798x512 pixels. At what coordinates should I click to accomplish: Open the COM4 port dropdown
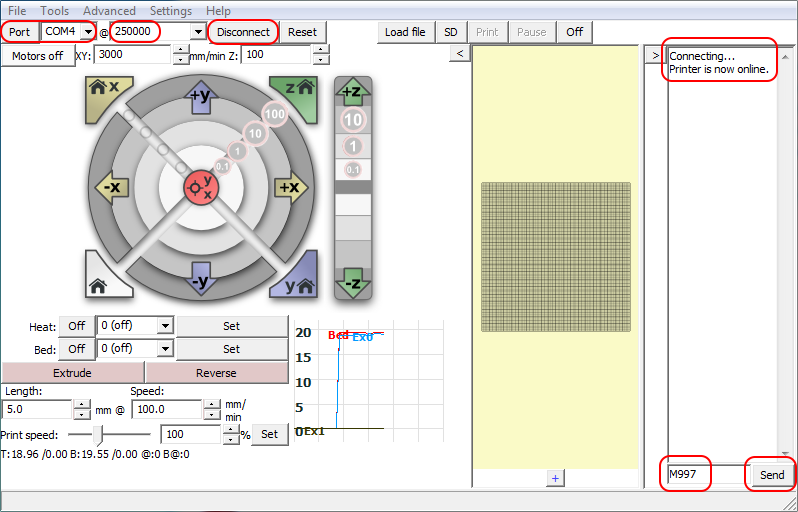tap(88, 32)
